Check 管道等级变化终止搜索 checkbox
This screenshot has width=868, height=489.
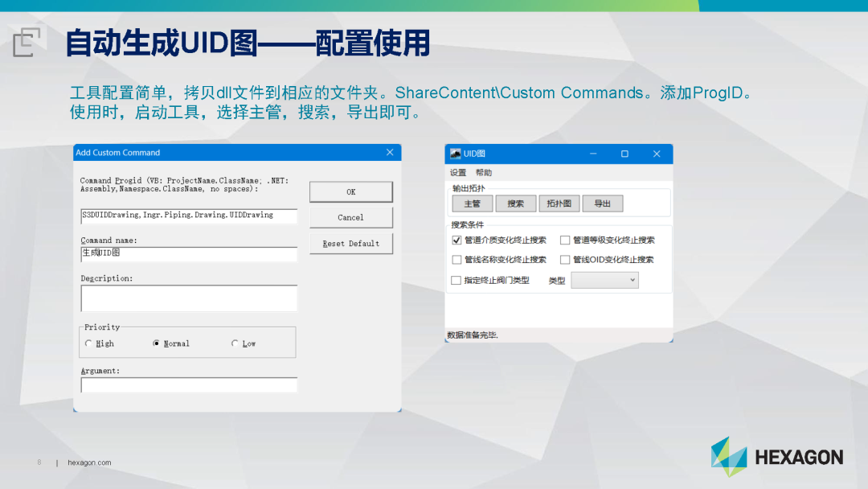click(x=565, y=240)
